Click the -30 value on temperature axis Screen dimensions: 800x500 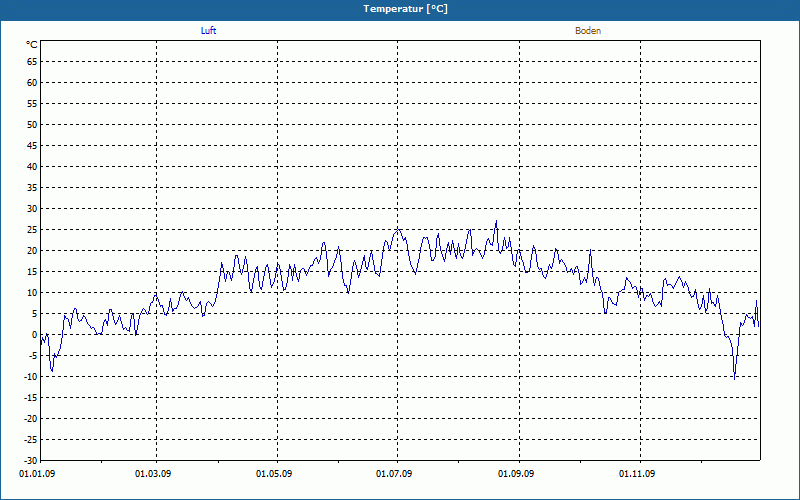click(30, 460)
